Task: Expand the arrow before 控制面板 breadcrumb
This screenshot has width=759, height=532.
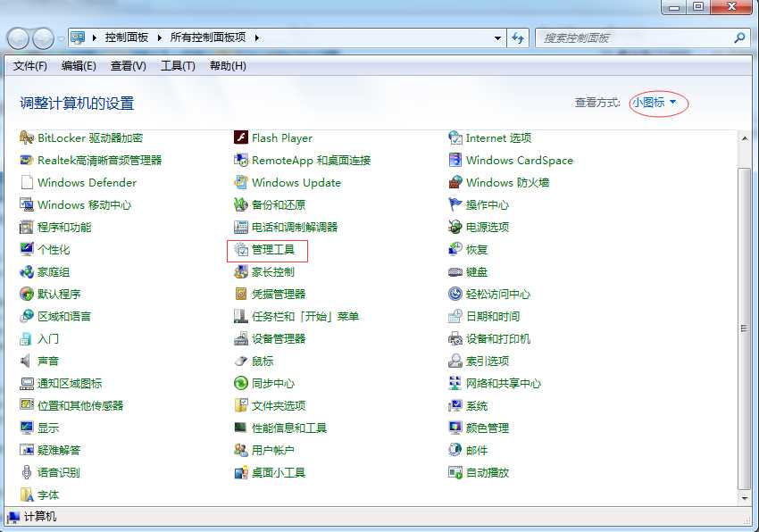Action: pos(94,37)
